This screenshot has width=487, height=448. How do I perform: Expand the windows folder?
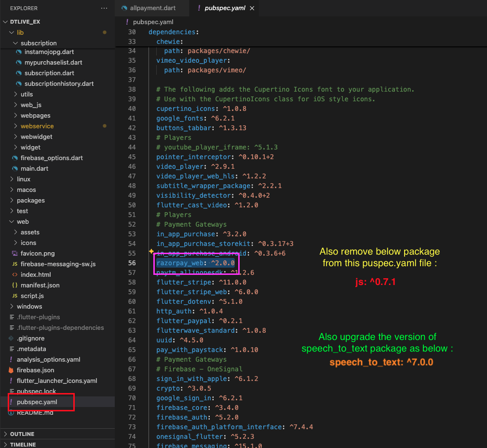12,306
